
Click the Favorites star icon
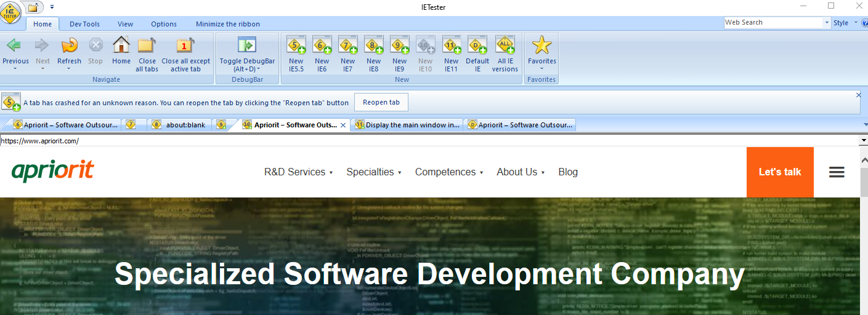541,45
